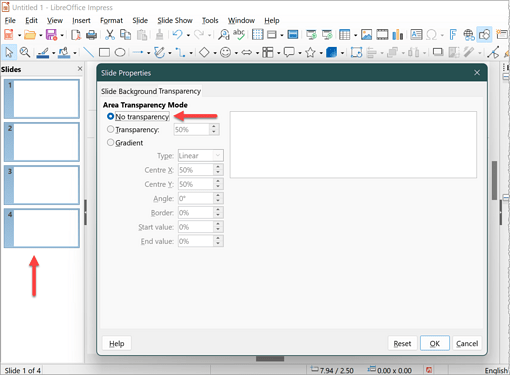Expand the Save icon dropdown arrow
Viewport: 510px width, 375px height.
(x=62, y=35)
